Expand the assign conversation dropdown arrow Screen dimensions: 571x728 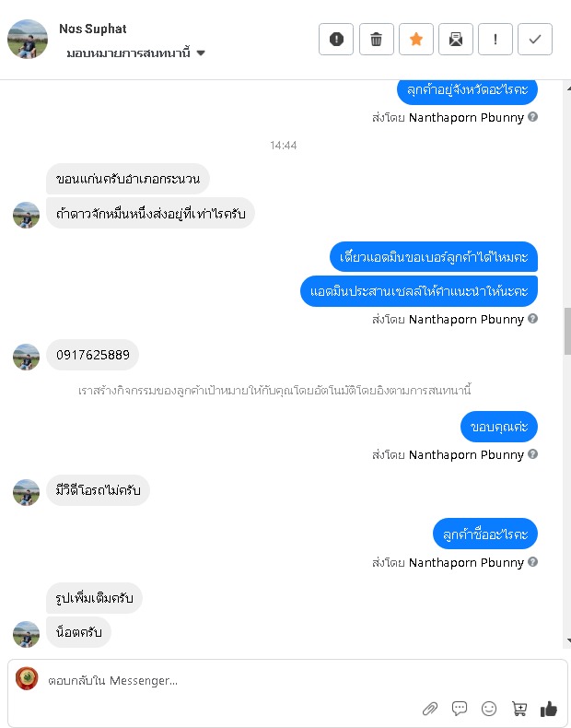tap(201, 53)
